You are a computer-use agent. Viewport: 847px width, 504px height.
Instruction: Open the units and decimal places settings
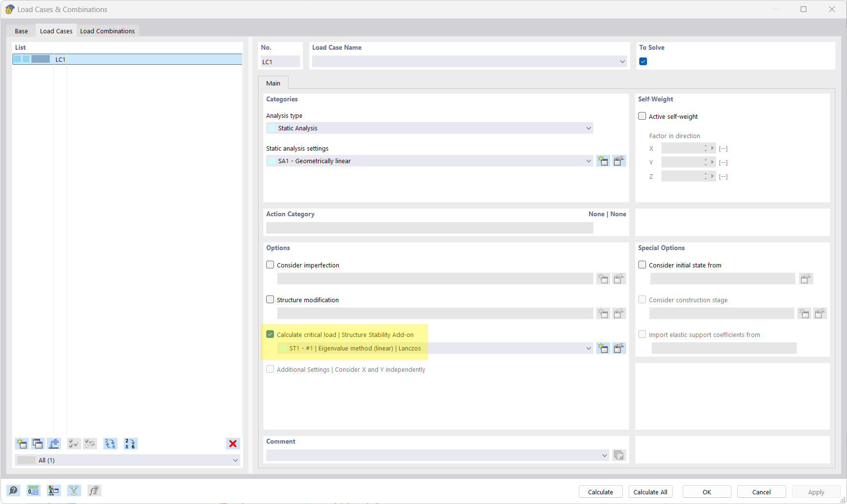pyautogui.click(x=33, y=490)
